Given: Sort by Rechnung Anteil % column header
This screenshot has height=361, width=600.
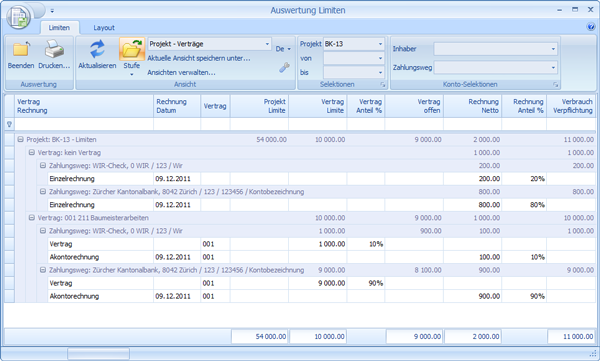Looking at the screenshot, I should pos(524,106).
